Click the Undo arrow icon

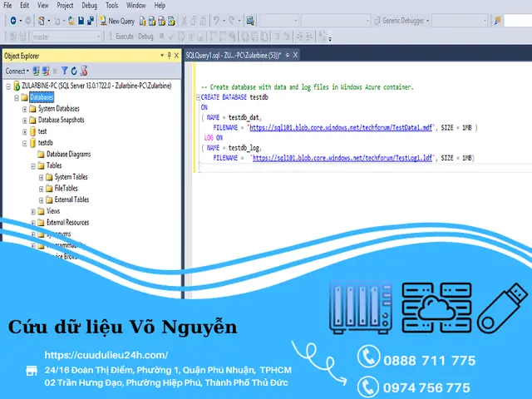point(216,21)
